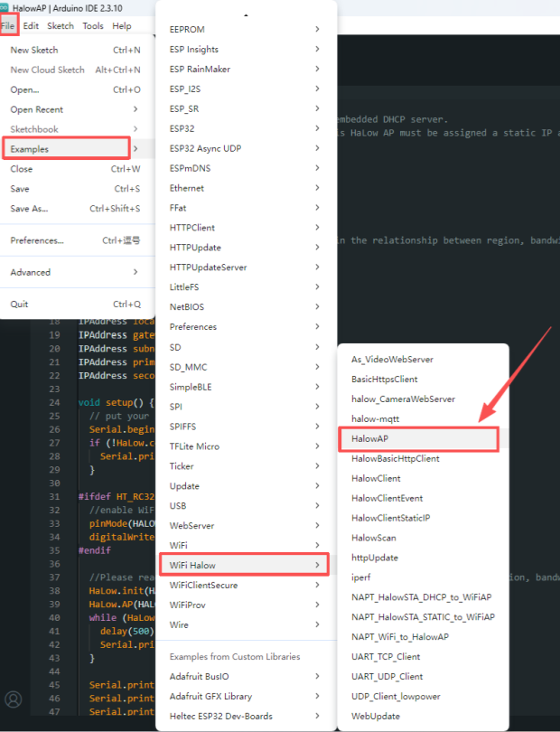Open the HalowClient example
Screen dimensions: 560x732
(423, 478)
